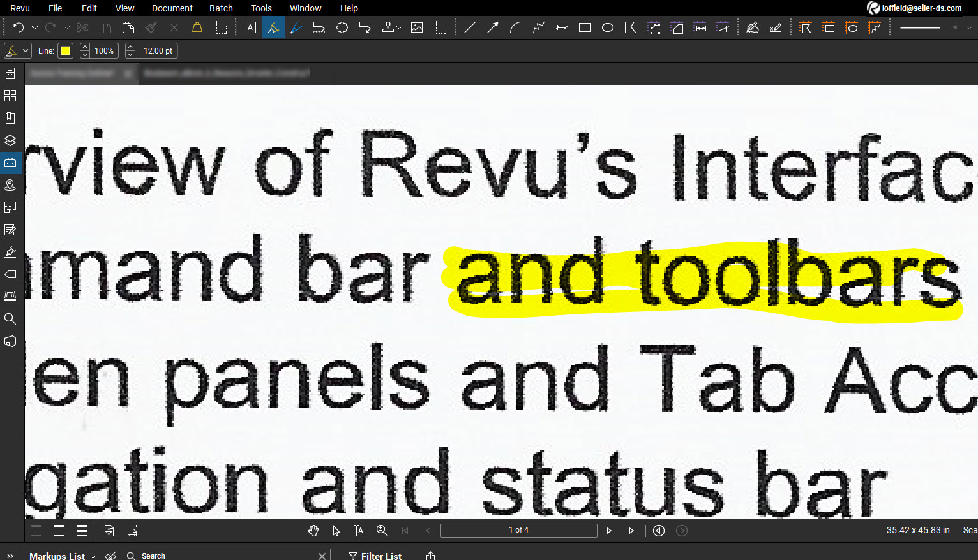
Task: Select the Line drawing tool
Action: [x=470, y=27]
